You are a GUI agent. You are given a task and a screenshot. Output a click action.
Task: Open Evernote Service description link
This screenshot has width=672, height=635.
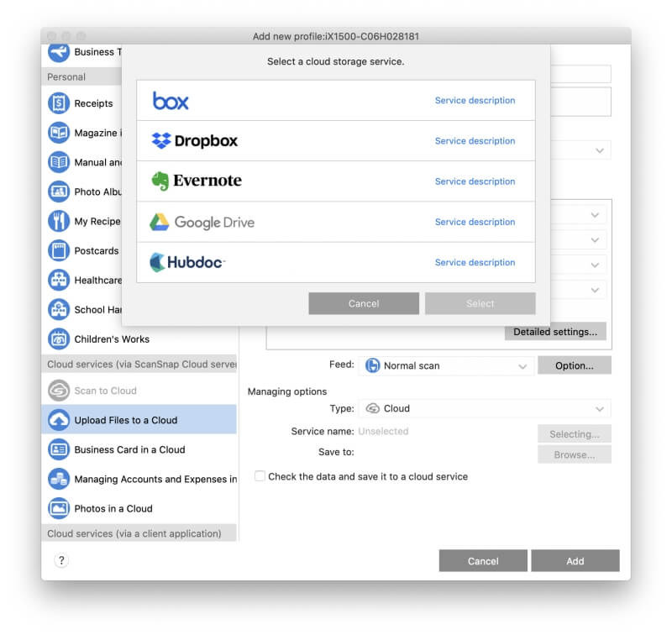[x=475, y=181]
